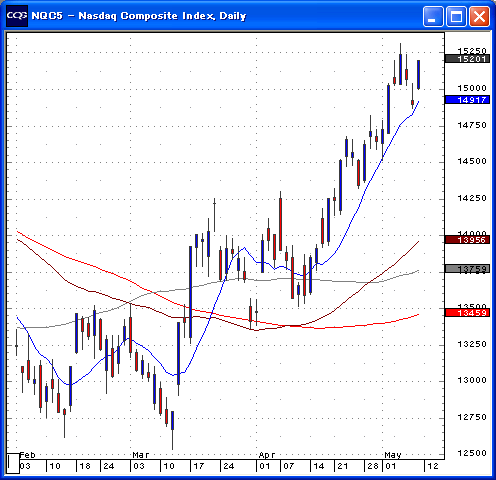Click the Feb month label on time axis
The width and height of the screenshot is (496, 480).
(27, 455)
